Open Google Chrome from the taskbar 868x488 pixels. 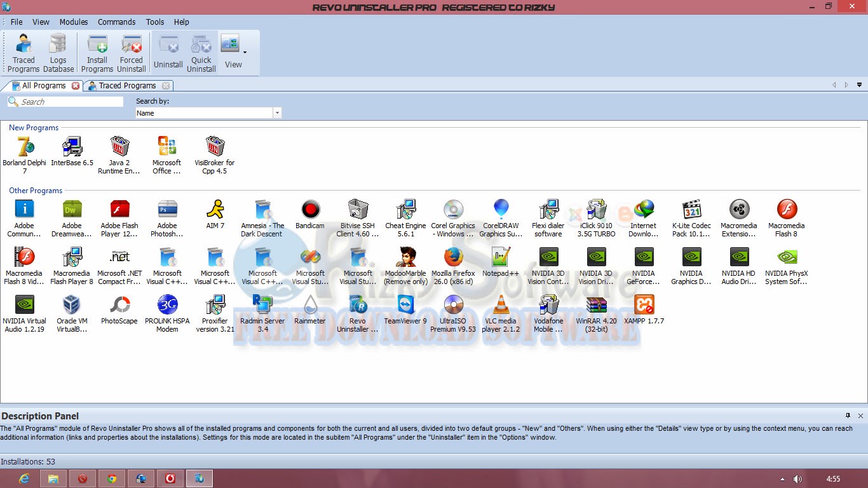(111, 478)
